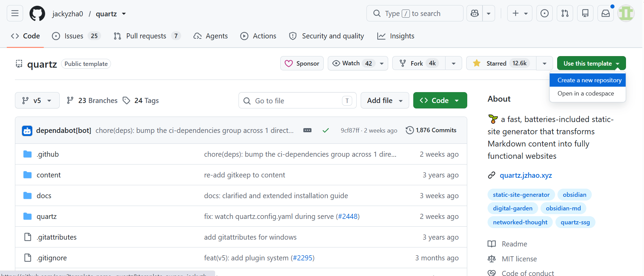The height and width of the screenshot is (276, 644).
Task: View the 23 Branches list
Action: coord(92,100)
